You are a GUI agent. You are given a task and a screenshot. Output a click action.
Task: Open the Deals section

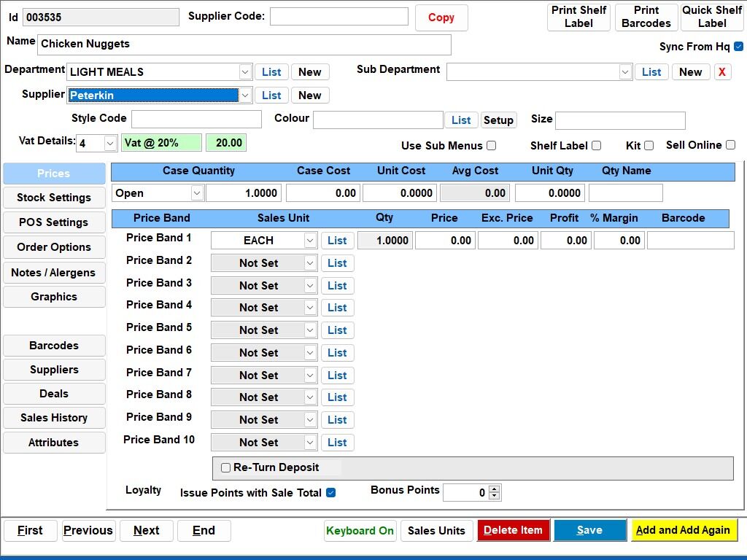[54, 394]
